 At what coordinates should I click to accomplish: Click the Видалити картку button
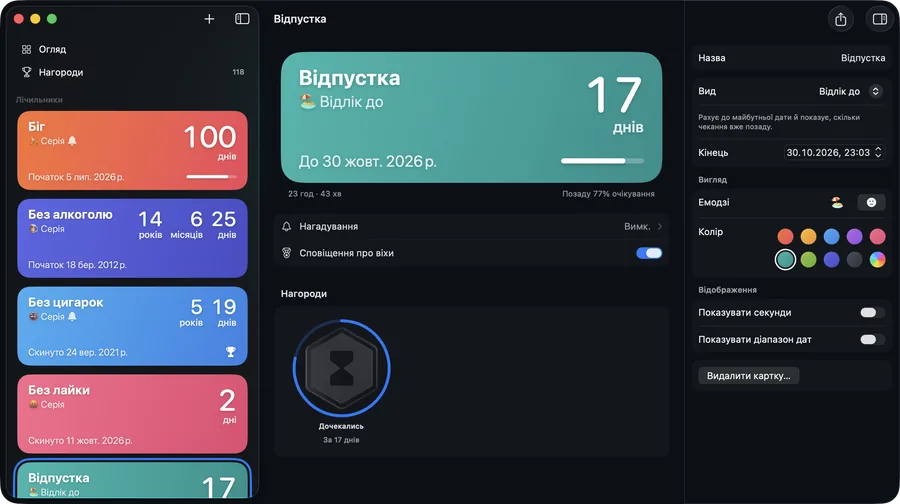pyautogui.click(x=748, y=375)
